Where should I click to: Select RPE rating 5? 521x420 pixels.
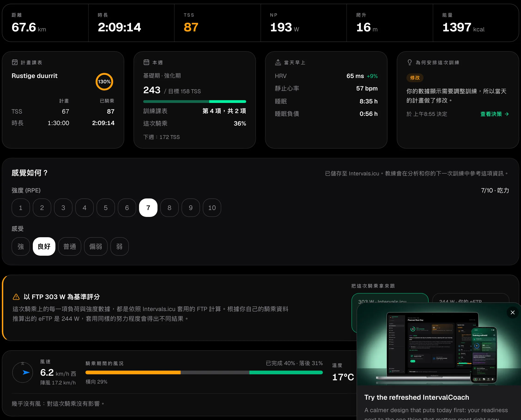pyautogui.click(x=106, y=208)
